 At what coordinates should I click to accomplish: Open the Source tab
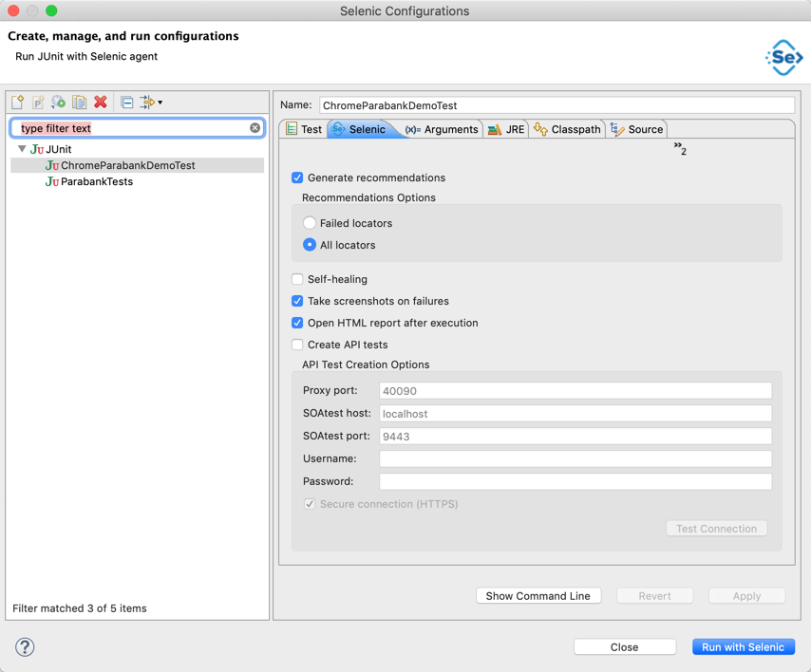pos(636,129)
